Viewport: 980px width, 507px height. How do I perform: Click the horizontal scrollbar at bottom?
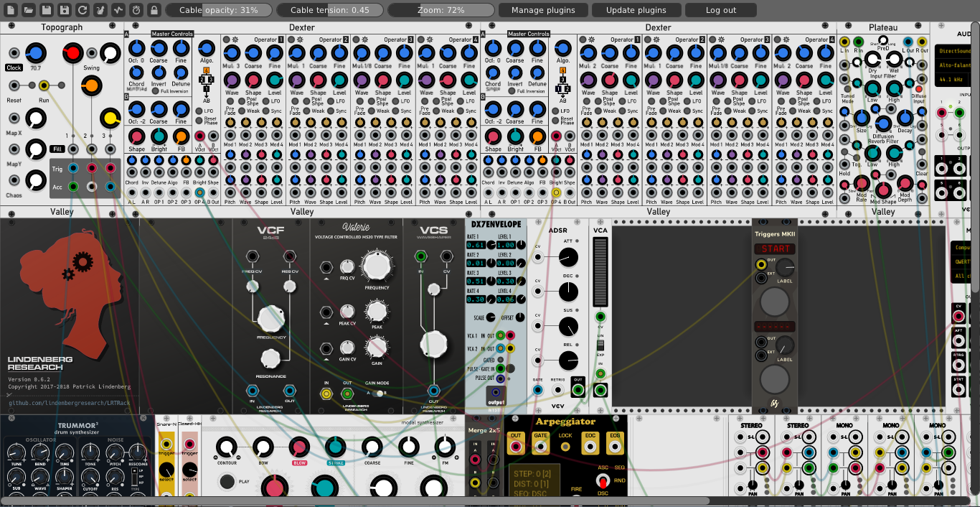click(x=354, y=501)
